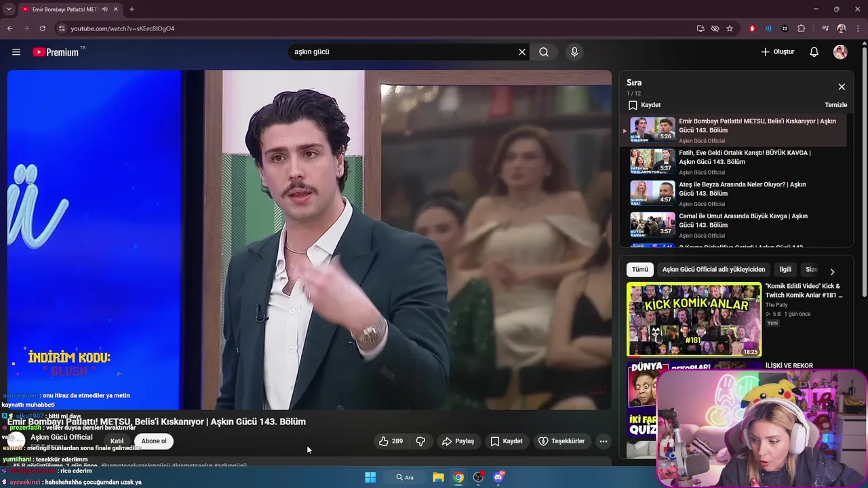
Task: Clear the search box text
Action: tap(522, 52)
